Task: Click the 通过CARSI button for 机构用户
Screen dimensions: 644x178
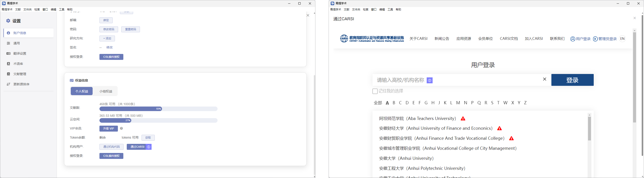Action: tap(139, 147)
